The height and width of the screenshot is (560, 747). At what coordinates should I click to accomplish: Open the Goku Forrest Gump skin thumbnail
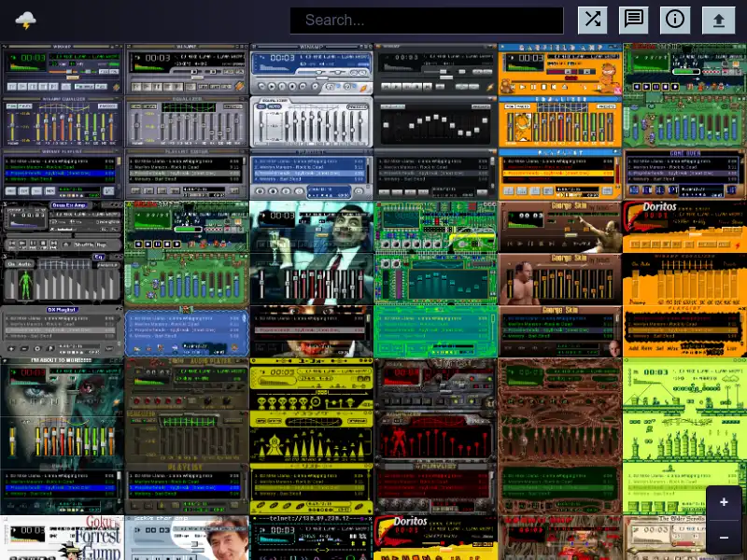tap(62, 538)
